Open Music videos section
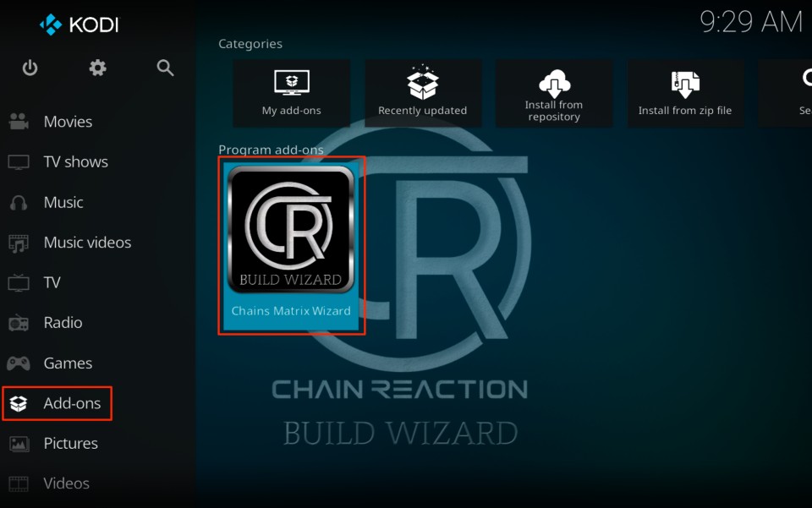812x508 pixels. (87, 243)
